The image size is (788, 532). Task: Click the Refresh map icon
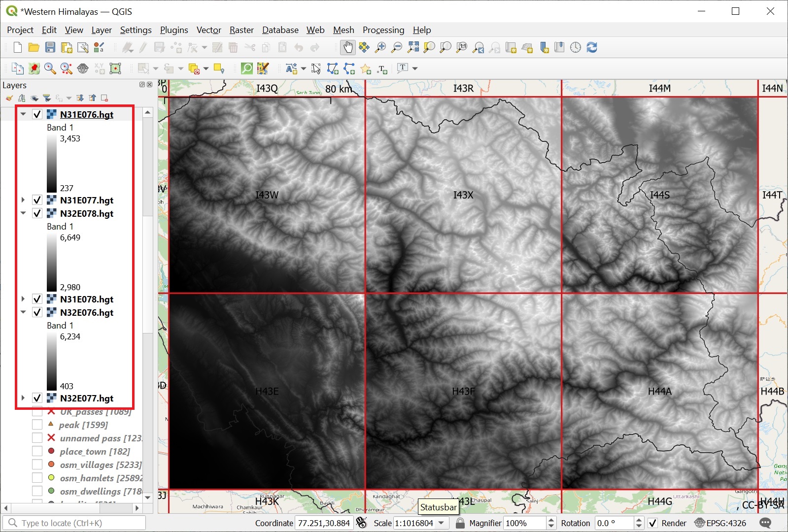(592, 47)
